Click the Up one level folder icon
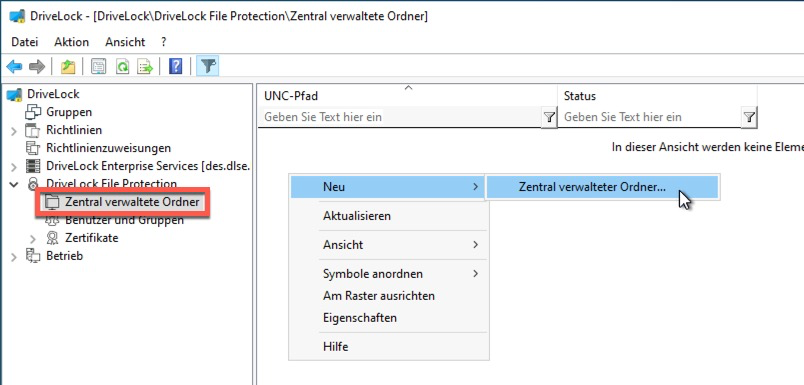Image resolution: width=804 pixels, height=385 pixels. pyautogui.click(x=68, y=66)
